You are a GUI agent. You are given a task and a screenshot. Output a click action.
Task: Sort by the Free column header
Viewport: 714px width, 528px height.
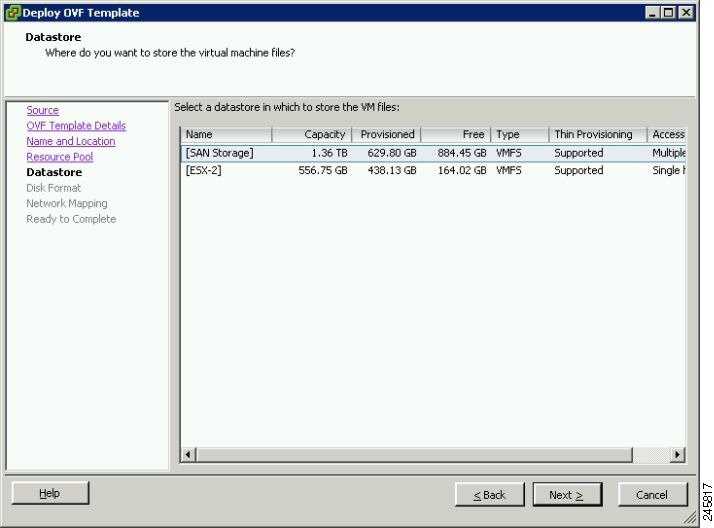[x=456, y=134]
